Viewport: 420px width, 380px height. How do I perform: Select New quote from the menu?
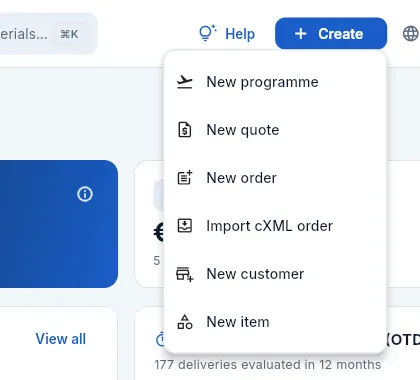click(x=275, y=130)
